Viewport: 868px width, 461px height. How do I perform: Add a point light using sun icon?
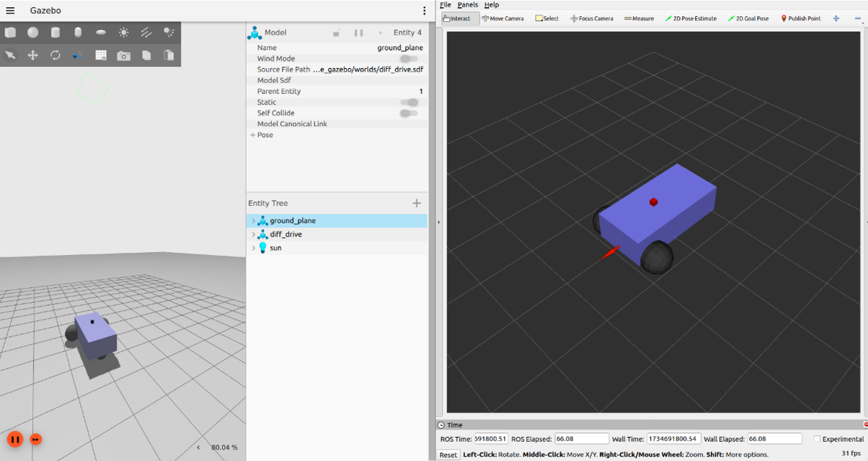(124, 32)
